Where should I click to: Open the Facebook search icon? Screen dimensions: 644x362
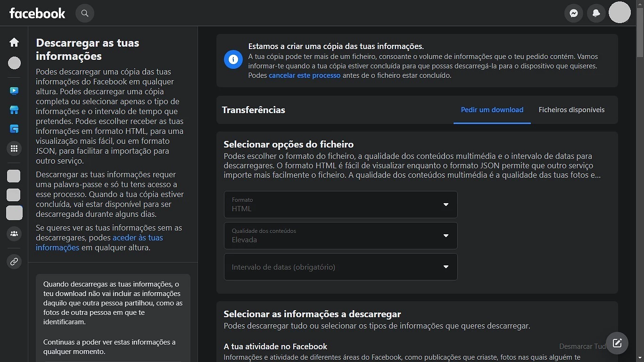(85, 13)
